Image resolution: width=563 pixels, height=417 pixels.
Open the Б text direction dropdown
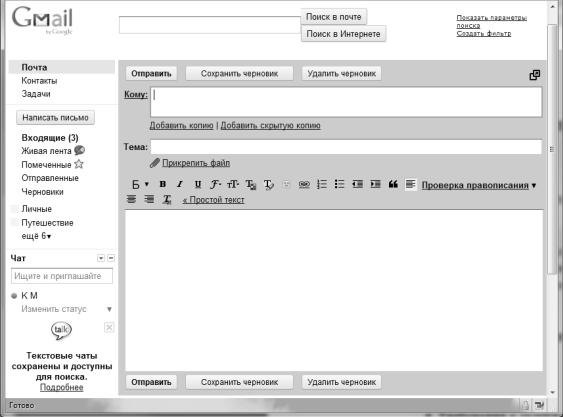click(140, 185)
